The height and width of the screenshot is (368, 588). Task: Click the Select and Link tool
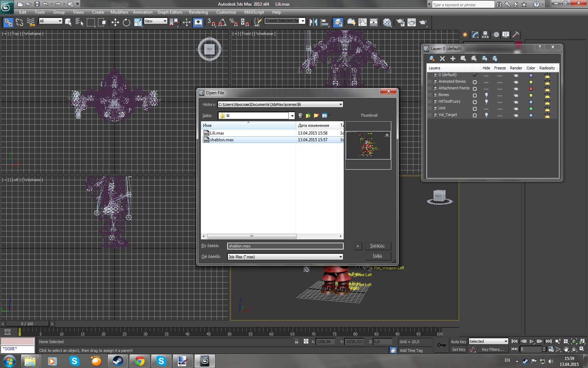(x=8, y=22)
